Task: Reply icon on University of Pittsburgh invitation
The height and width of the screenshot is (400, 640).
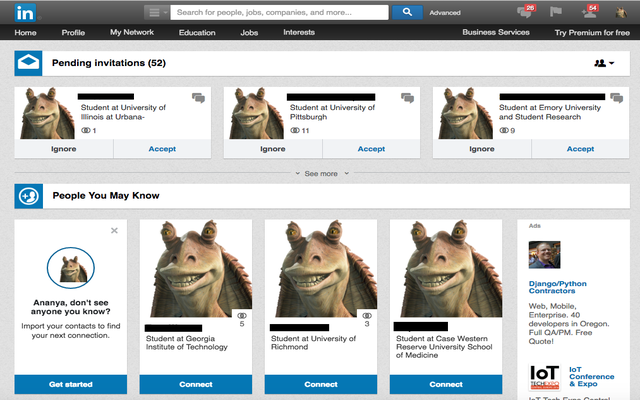Action: [x=407, y=98]
